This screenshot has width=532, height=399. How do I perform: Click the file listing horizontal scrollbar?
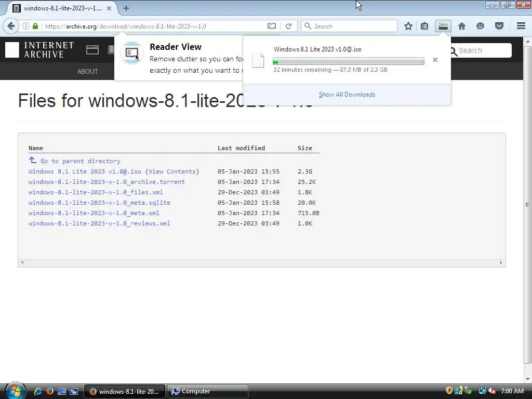pos(262,262)
